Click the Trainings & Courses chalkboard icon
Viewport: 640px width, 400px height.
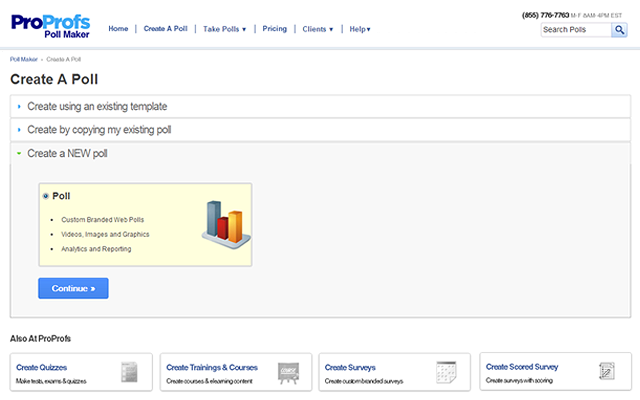tap(288, 372)
